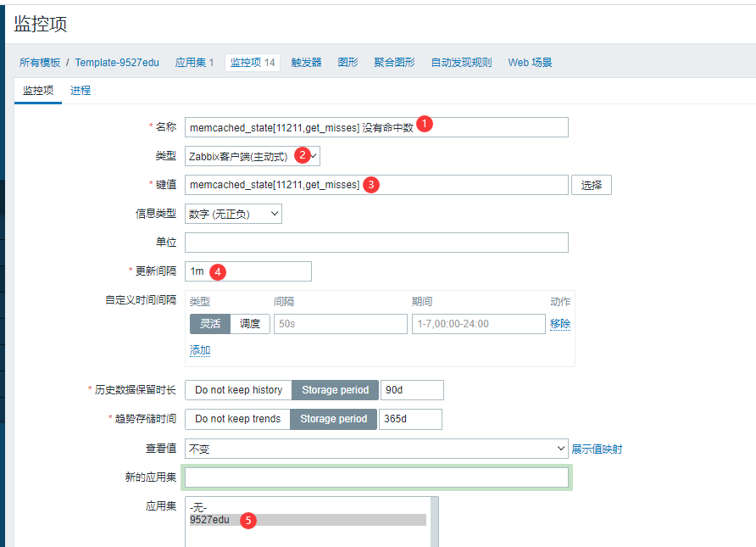Click the 名称 input field

[x=376, y=127]
